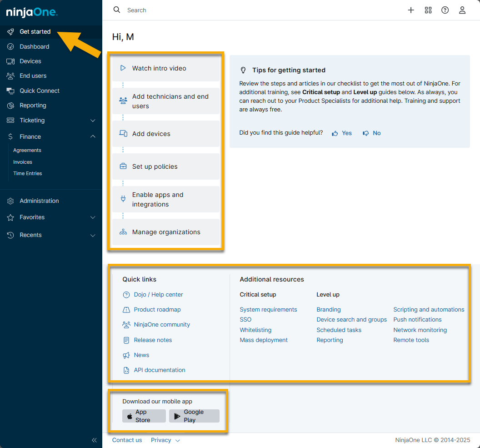The width and height of the screenshot is (480, 448).
Task: Collapse sidebar with double chevron icon
Action: click(94, 440)
